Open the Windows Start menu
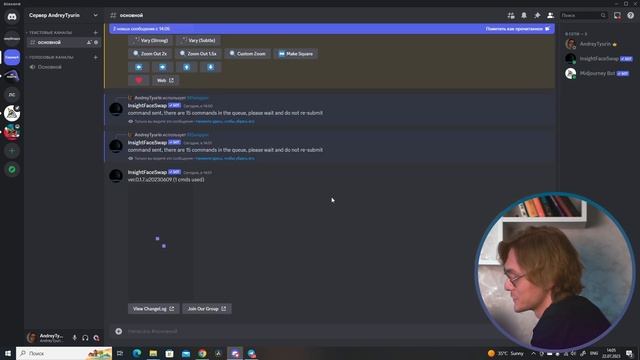640x360 pixels. tap(7, 353)
